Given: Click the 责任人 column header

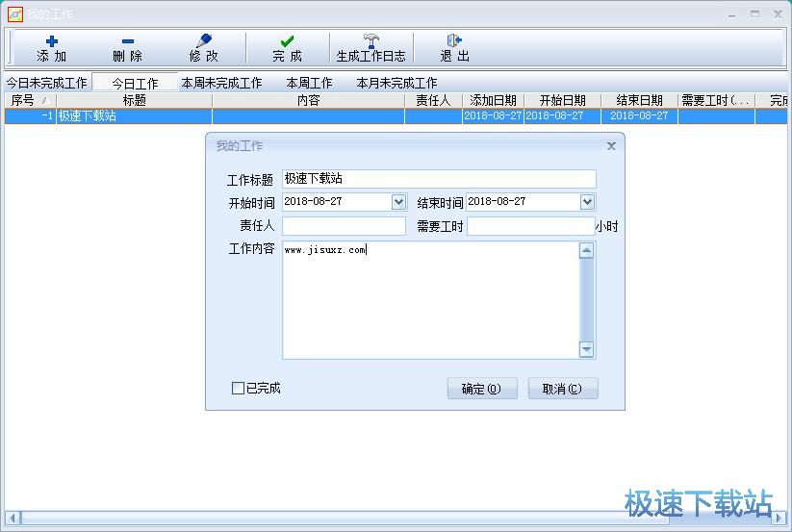Looking at the screenshot, I should point(433,100).
